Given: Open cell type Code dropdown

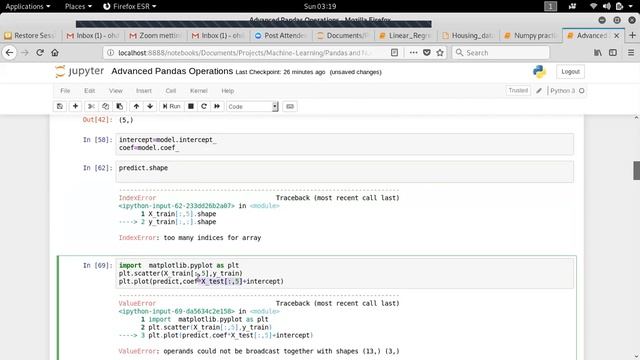Looking at the screenshot, I should pos(252,107).
